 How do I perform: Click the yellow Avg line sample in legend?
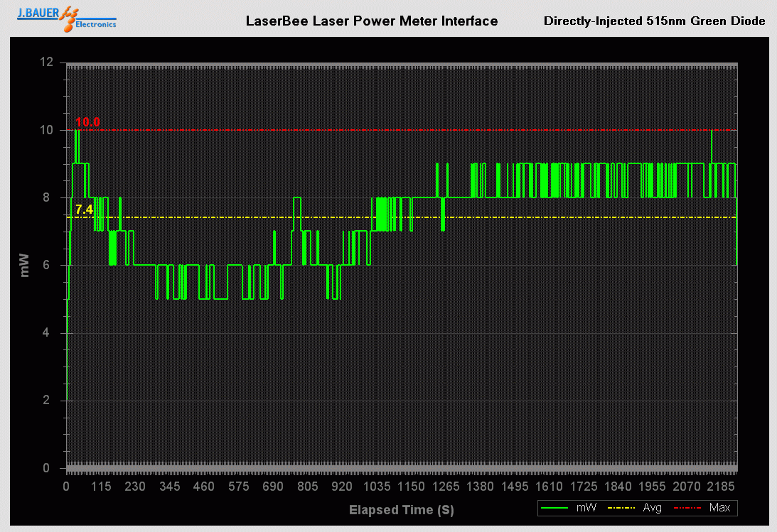622,508
